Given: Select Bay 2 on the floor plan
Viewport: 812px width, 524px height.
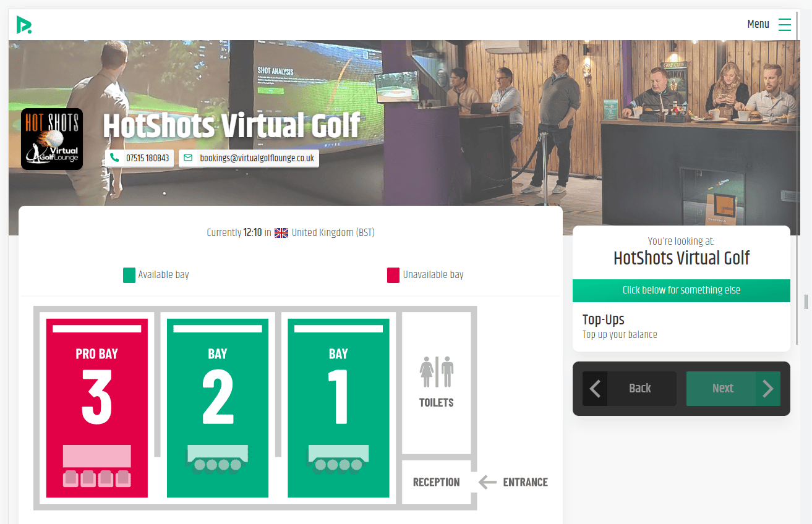Looking at the screenshot, I should coord(218,408).
